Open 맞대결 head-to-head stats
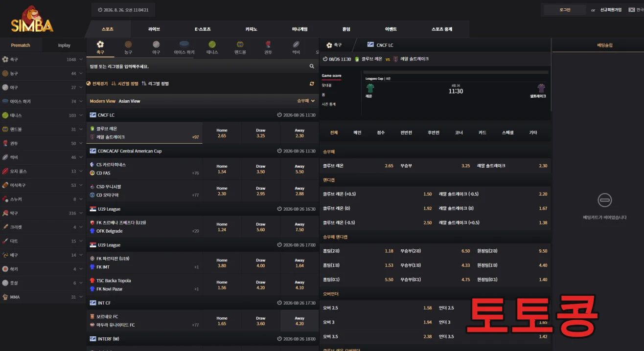Image resolution: width=644 pixels, height=351 pixels. [x=326, y=85]
